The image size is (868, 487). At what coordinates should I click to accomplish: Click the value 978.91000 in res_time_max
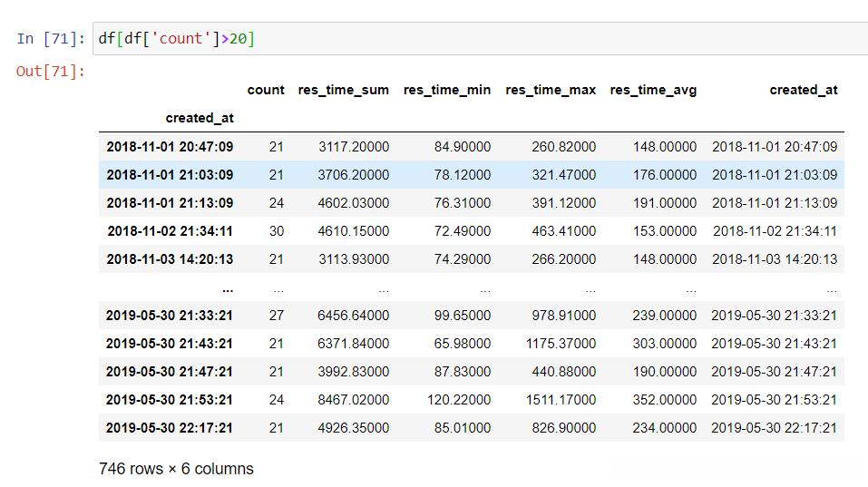pos(564,316)
